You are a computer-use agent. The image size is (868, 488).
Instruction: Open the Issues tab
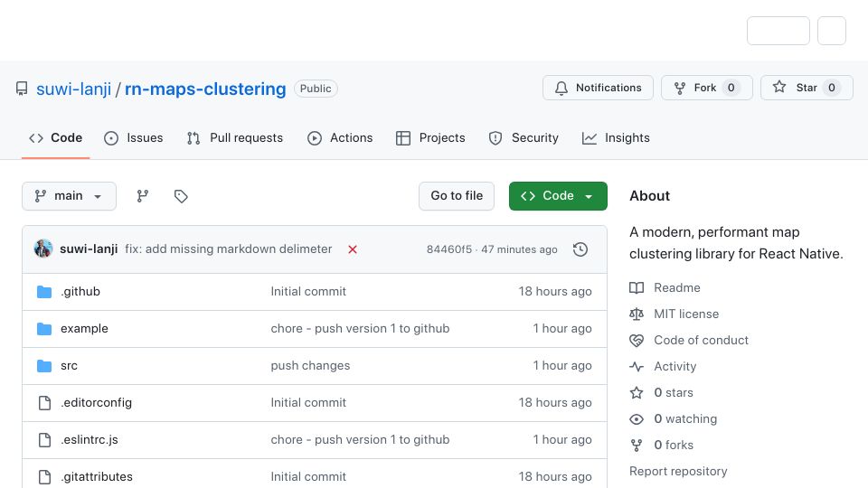(134, 137)
